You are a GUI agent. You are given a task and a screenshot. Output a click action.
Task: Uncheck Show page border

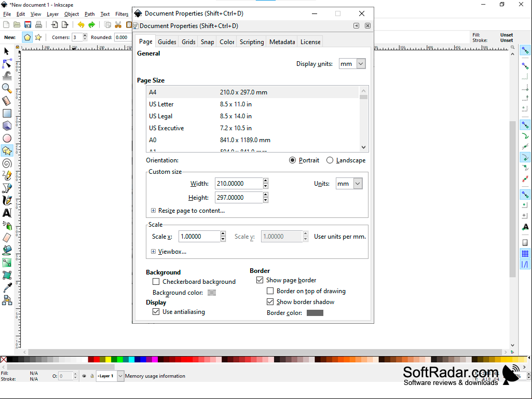click(260, 280)
